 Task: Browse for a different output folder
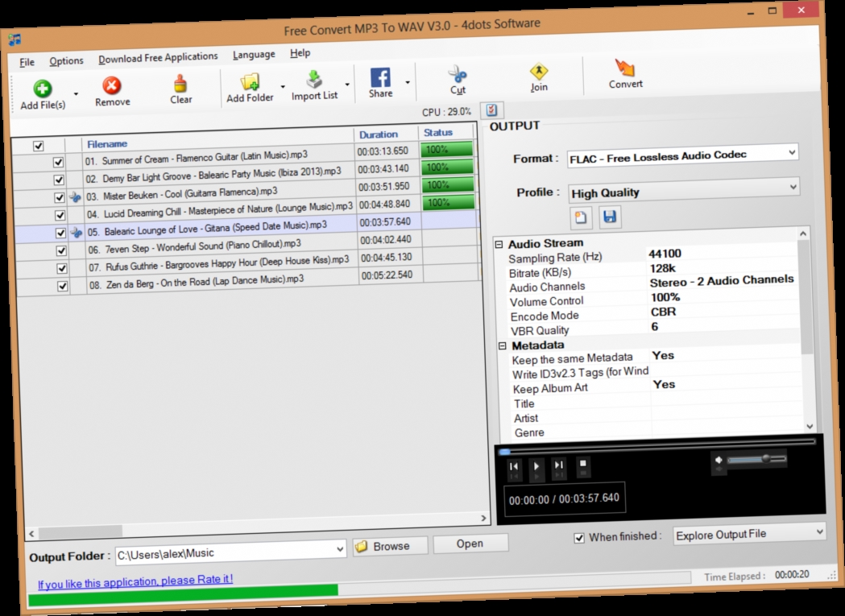[389, 544]
